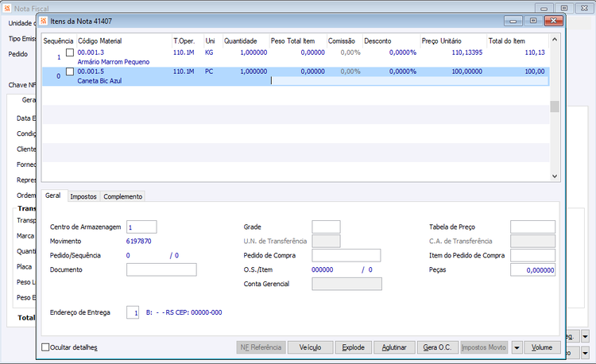This screenshot has width=596, height=364.
Task: Tick the checkbox for item 00.001.3
Action: (70, 52)
